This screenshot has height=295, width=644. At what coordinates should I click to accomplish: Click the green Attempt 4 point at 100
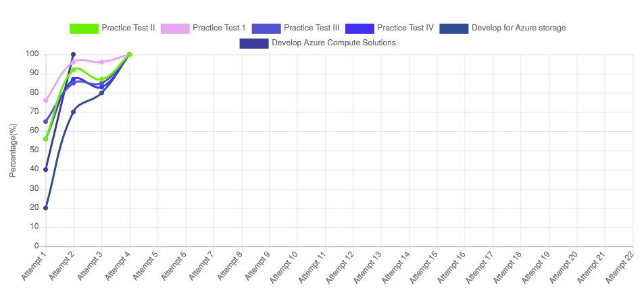129,54
